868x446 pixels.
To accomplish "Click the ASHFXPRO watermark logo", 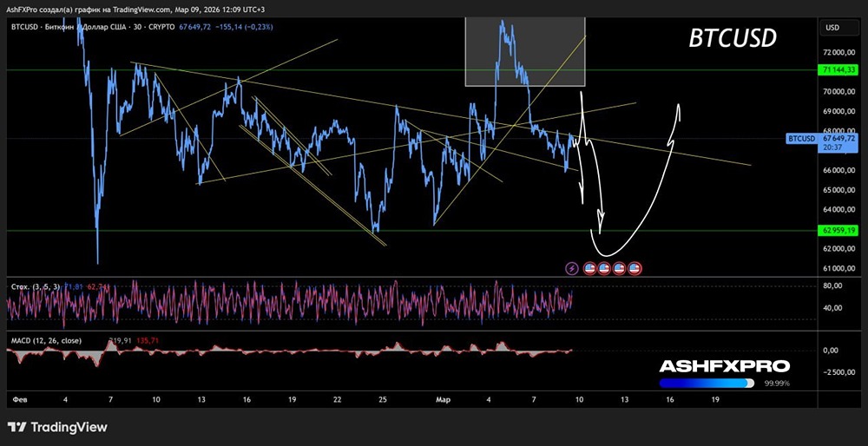I will click(725, 366).
